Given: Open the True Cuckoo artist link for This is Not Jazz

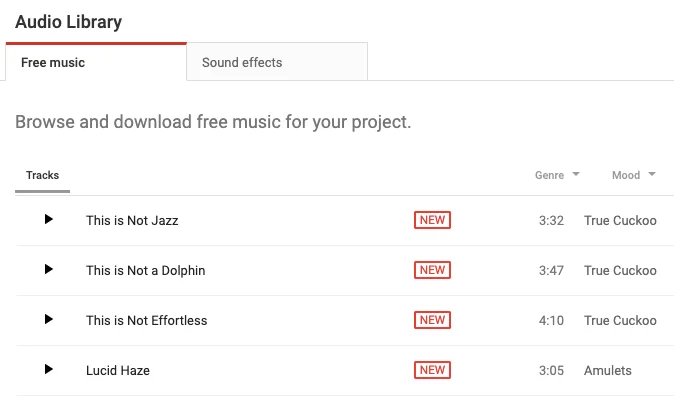Looking at the screenshot, I should (x=620, y=220).
